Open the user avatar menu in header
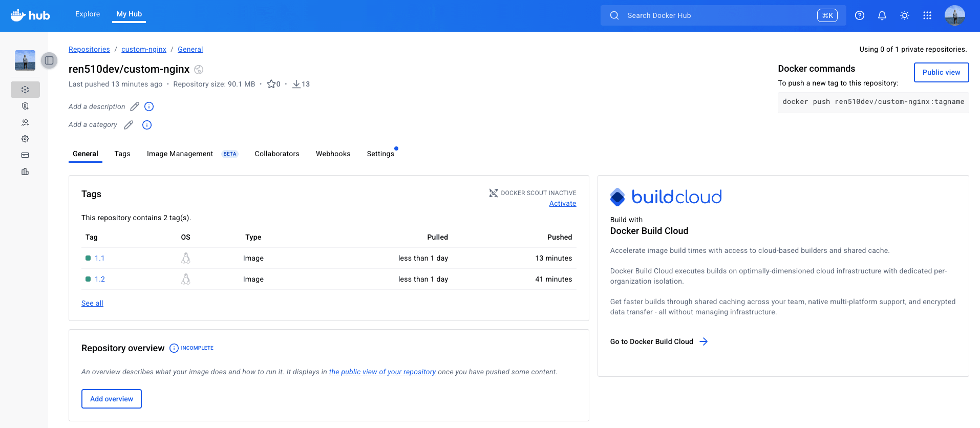 [955, 15]
